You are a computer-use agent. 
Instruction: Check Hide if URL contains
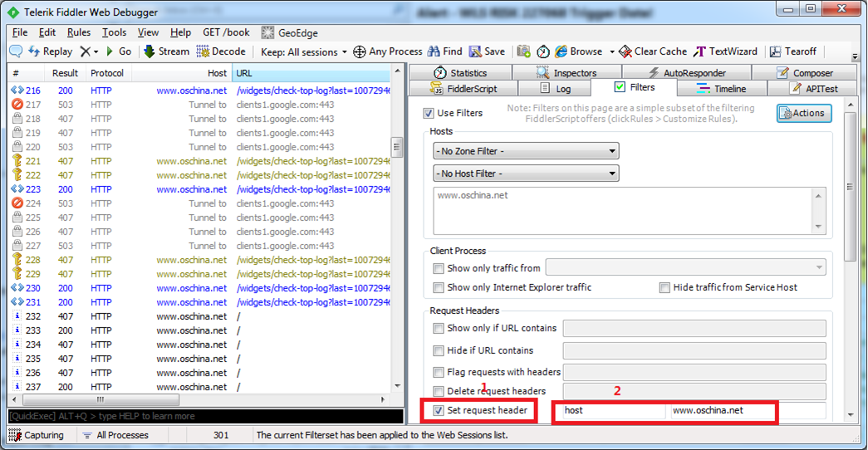point(439,350)
